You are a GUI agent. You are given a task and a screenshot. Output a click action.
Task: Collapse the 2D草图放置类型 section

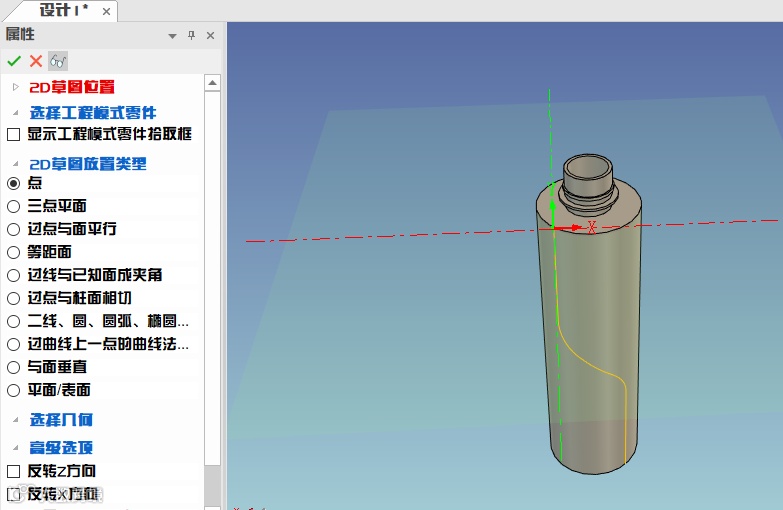[x=15, y=164]
